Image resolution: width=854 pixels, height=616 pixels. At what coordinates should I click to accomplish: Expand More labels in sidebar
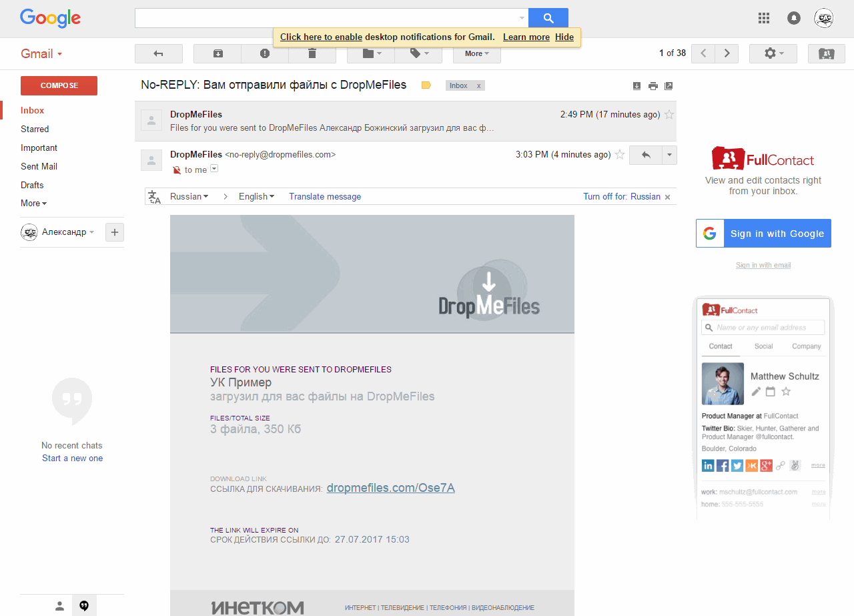33,203
